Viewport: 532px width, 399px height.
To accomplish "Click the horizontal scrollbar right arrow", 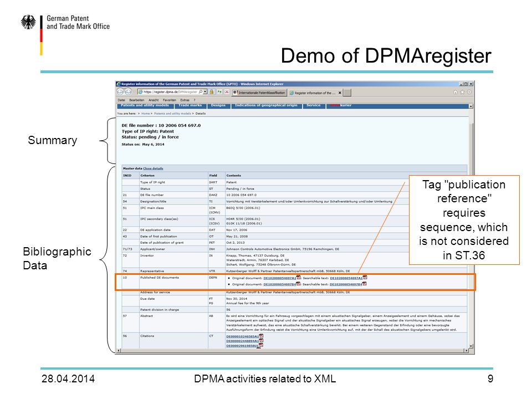I will click(466, 350).
